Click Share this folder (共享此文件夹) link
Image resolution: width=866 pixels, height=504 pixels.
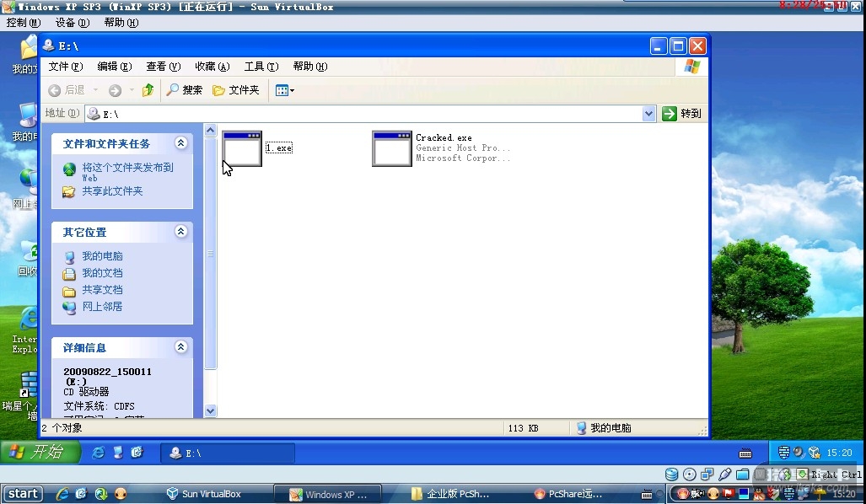tap(112, 191)
